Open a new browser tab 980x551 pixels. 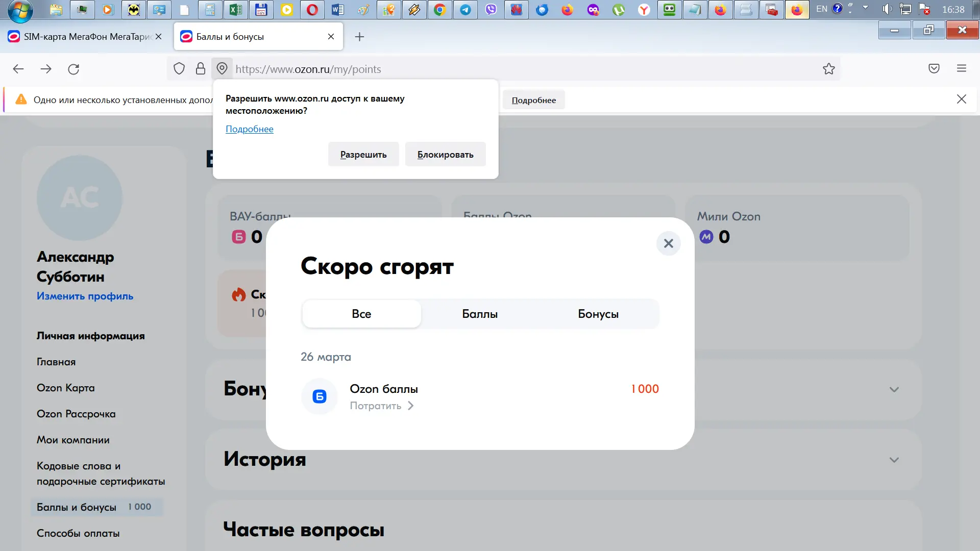click(x=360, y=37)
